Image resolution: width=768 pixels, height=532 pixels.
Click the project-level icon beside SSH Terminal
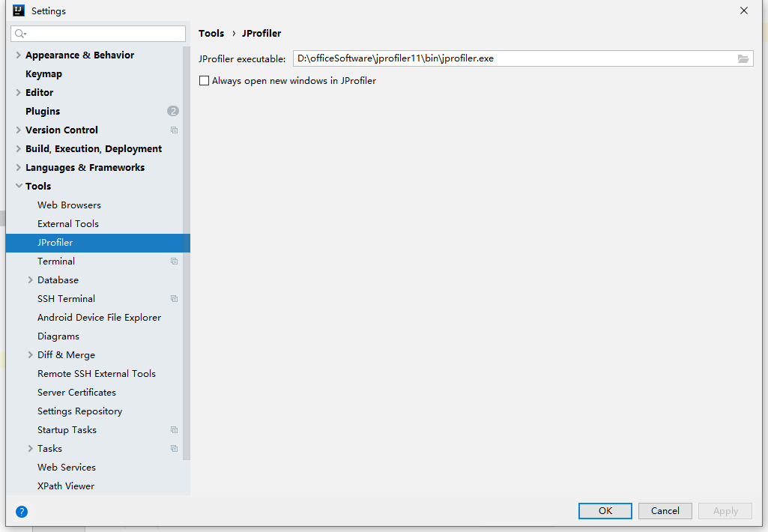pos(174,299)
